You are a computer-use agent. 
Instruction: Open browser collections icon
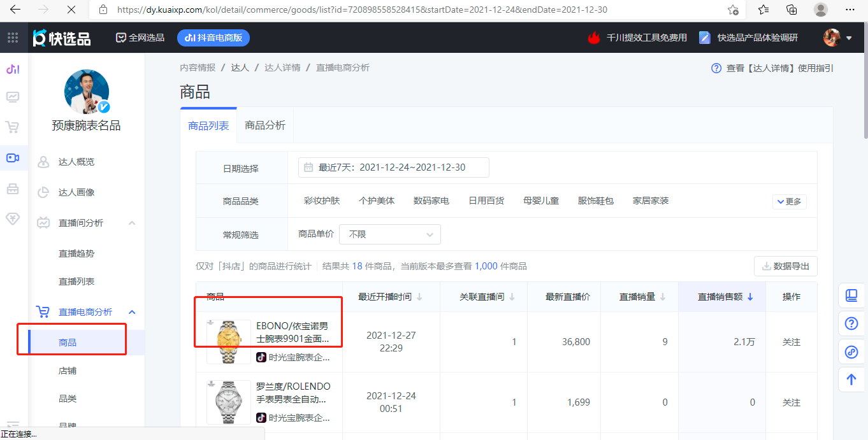792,10
